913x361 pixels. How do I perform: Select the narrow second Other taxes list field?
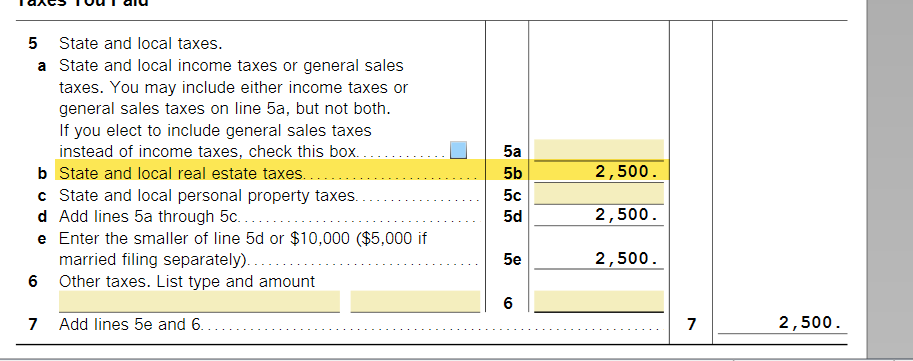pos(415,302)
